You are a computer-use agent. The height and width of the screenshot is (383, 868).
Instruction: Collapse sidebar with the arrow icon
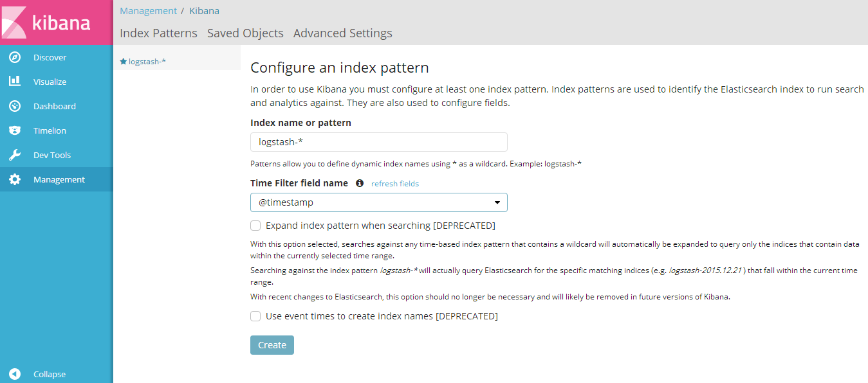(15, 374)
